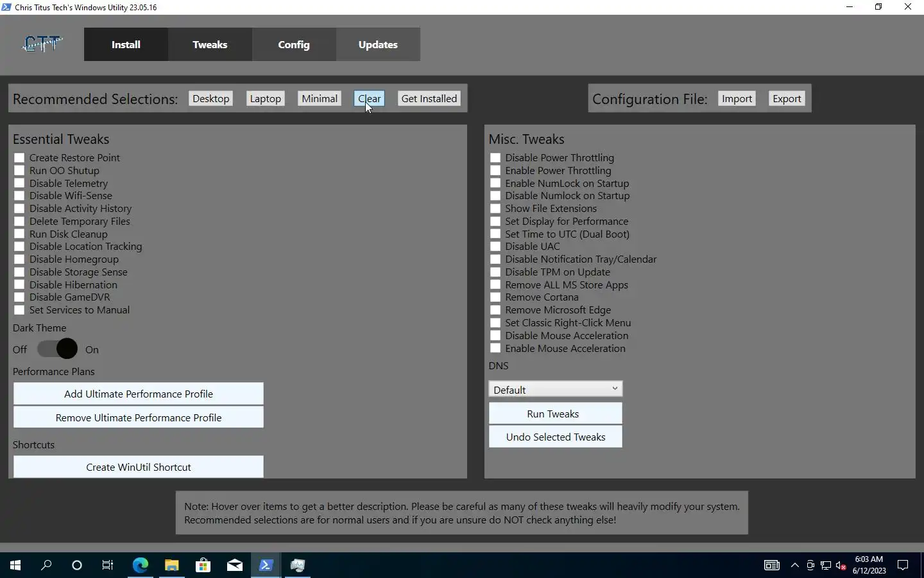Image resolution: width=924 pixels, height=578 pixels.
Task: Click Add Ultimate Performance Profile
Action: coord(139,394)
